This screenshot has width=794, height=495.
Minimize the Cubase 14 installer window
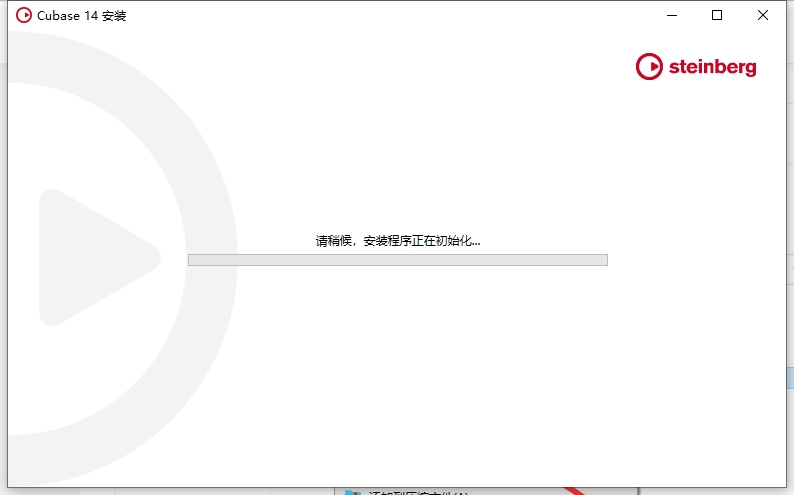pyautogui.click(x=671, y=15)
